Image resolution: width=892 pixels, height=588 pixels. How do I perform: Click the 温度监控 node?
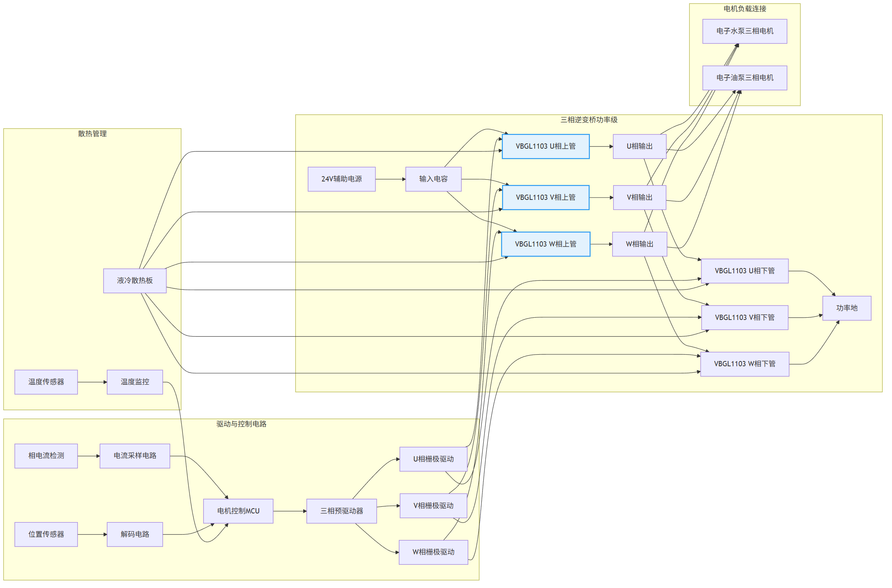(x=135, y=382)
